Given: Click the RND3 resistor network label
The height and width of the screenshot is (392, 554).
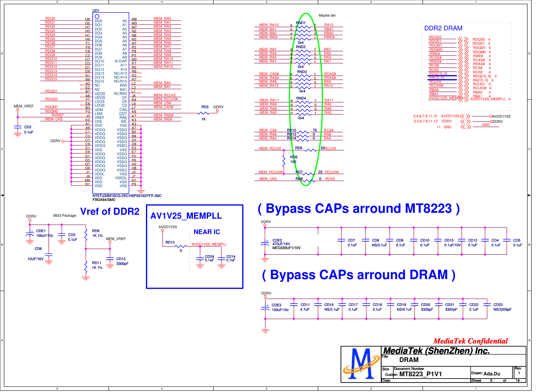Looking at the screenshot, I should point(302,72).
